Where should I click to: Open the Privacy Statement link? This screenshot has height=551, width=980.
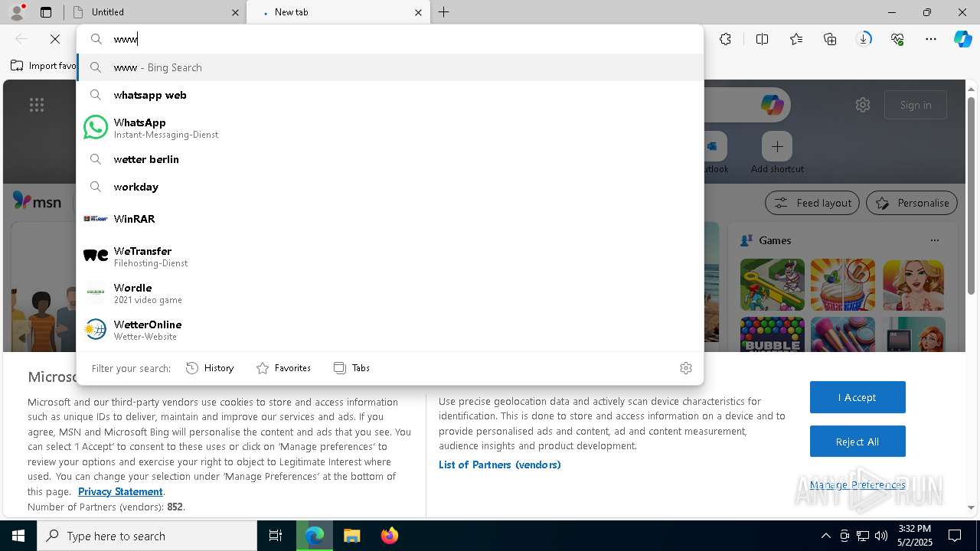(120, 491)
